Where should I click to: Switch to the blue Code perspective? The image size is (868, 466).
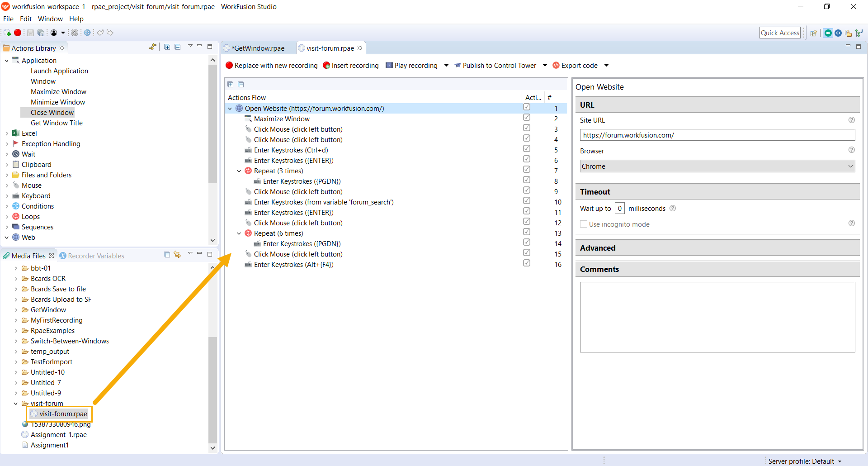(838, 33)
